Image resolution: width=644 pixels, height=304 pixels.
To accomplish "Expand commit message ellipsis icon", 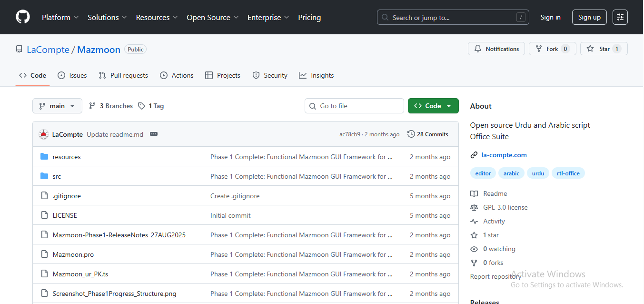I will point(153,134).
